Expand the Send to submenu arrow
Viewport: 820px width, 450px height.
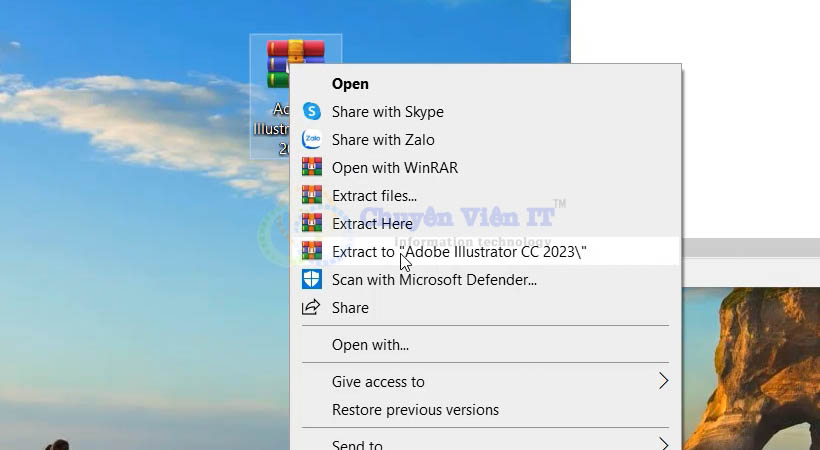(x=662, y=444)
